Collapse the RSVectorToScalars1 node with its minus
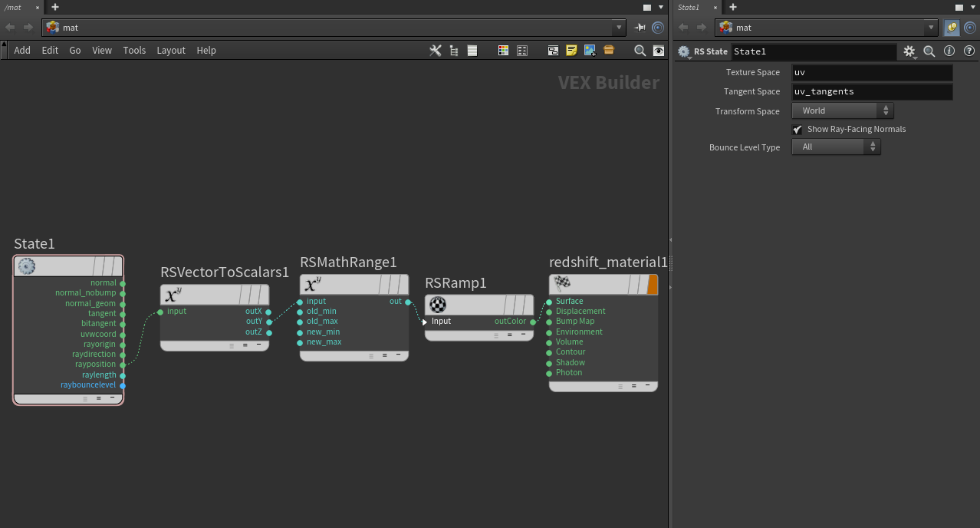 [258, 345]
